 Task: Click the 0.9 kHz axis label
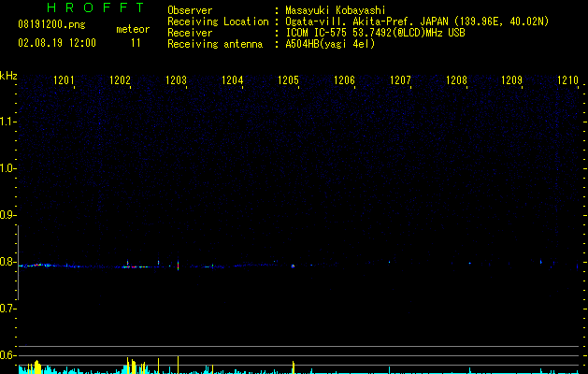(x=7, y=215)
